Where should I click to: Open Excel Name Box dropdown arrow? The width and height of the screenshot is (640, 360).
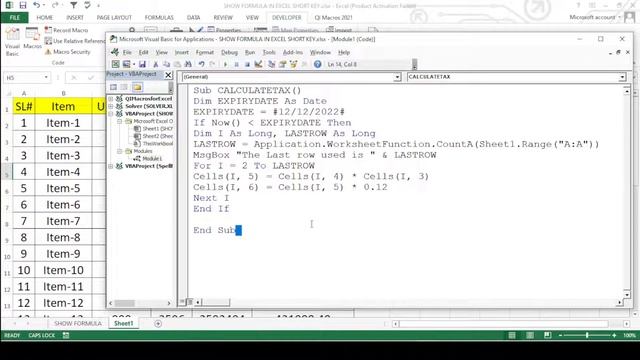tap(46, 78)
